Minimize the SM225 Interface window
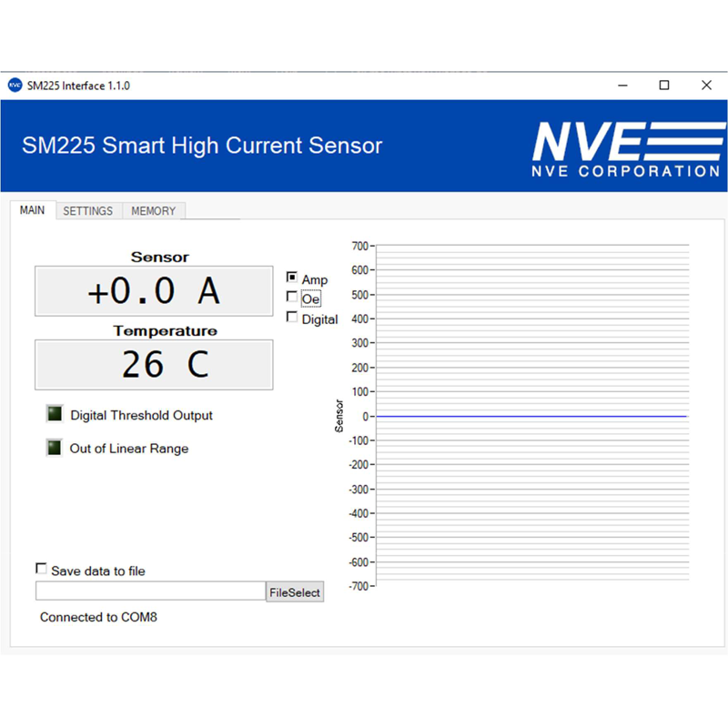 pyautogui.click(x=622, y=86)
